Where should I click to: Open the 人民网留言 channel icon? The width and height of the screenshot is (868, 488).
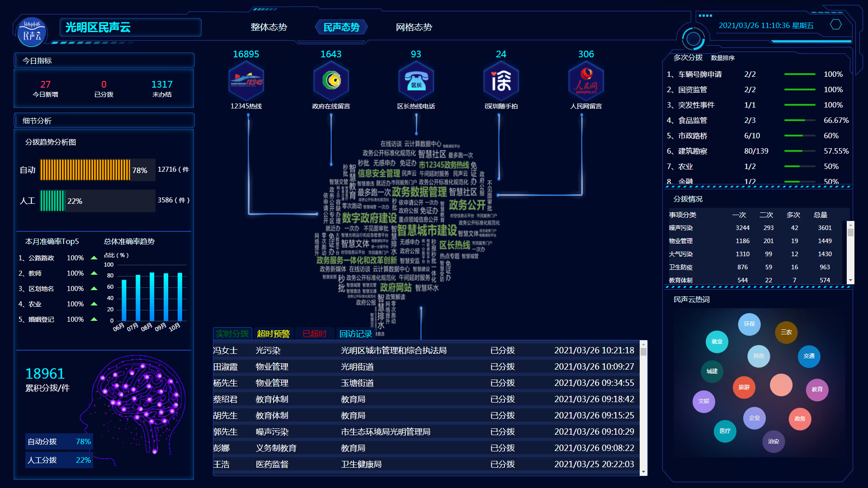click(x=586, y=81)
